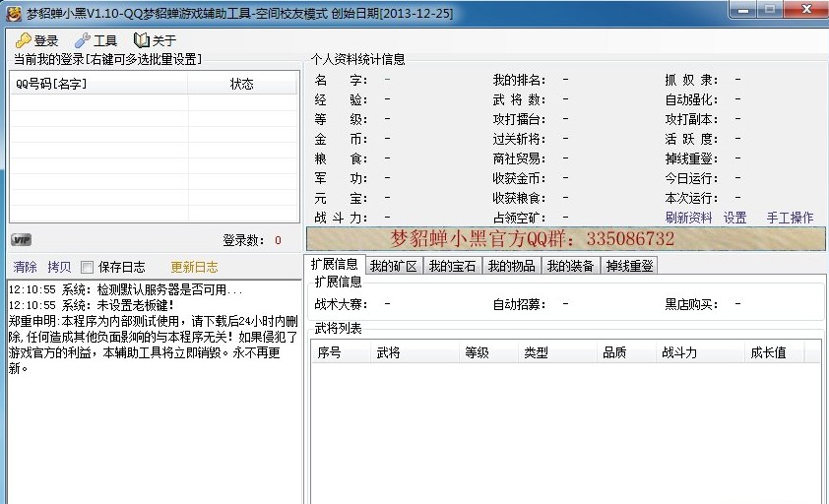Click the 我的排名 label
Viewport: 829px width, 504px height.
point(519,80)
